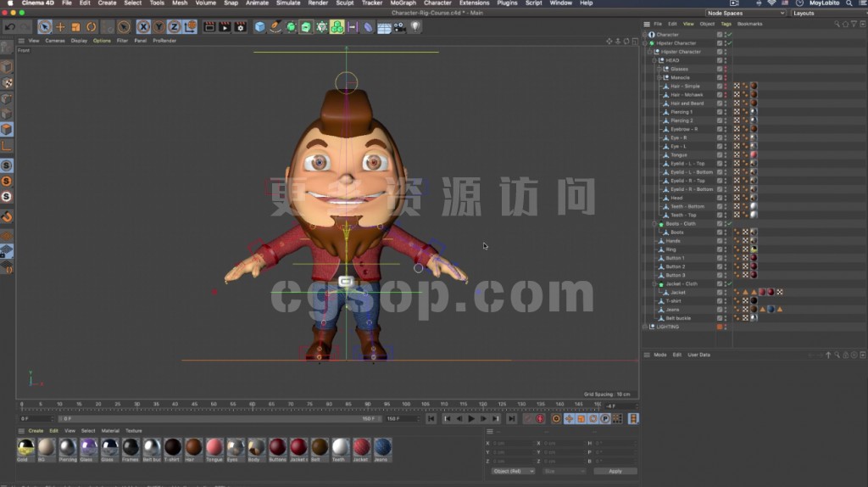Screen dimensions: 868x487
Task: Toggle X-axis lock
Action: pos(143,26)
